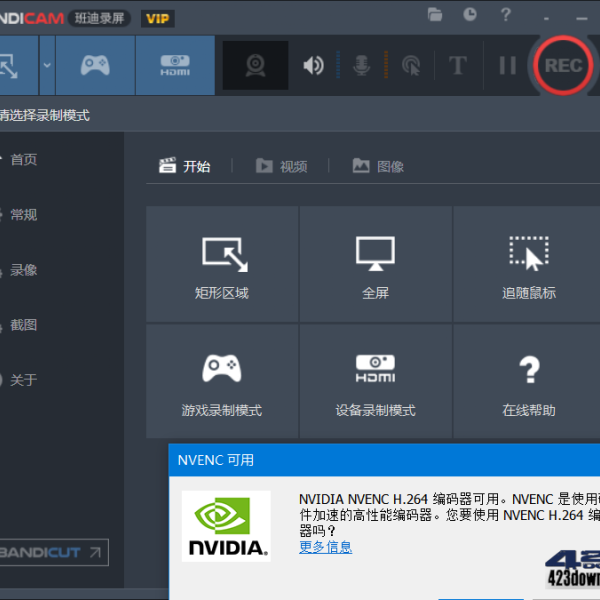Open 关于 in the sidebar

(23, 380)
